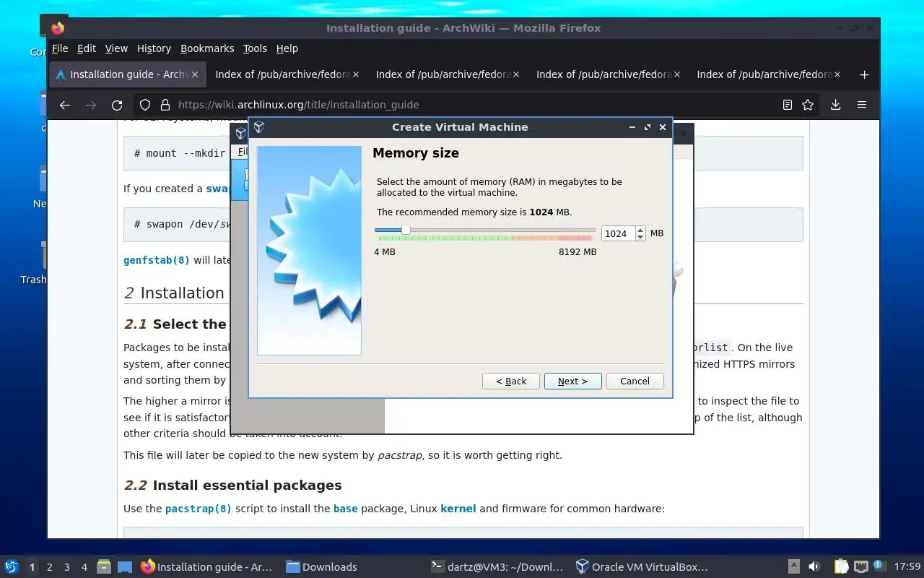924x578 pixels.
Task: Open the taskbar start menu icon
Action: 11,566
